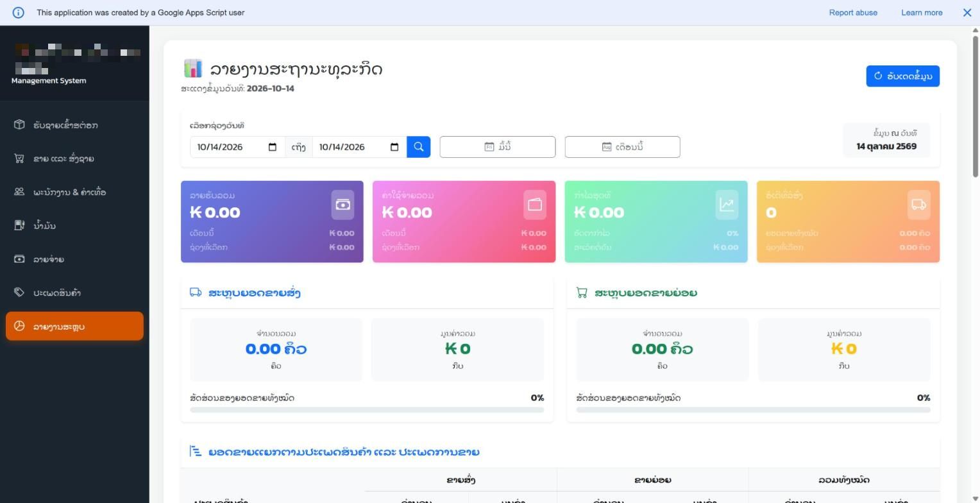Open ພະນັກງານ & ຄ່າເຫື່ອ staff menu
Screen dimensions: 980x503
tap(74, 192)
